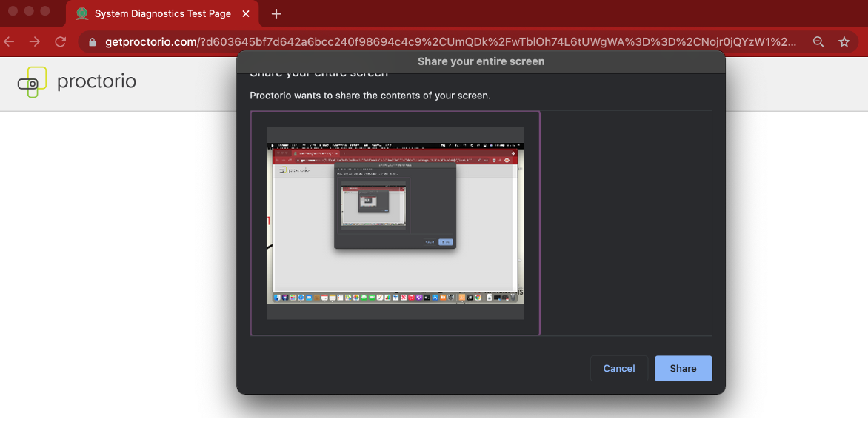Go forward using the forward arrow
The height and width of the screenshot is (428, 868).
tap(33, 42)
